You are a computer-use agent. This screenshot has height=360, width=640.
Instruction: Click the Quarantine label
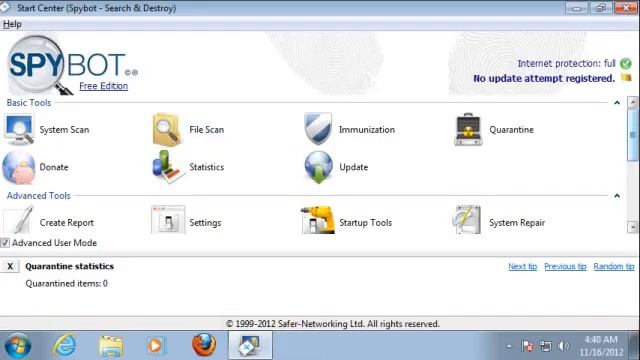[511, 130]
